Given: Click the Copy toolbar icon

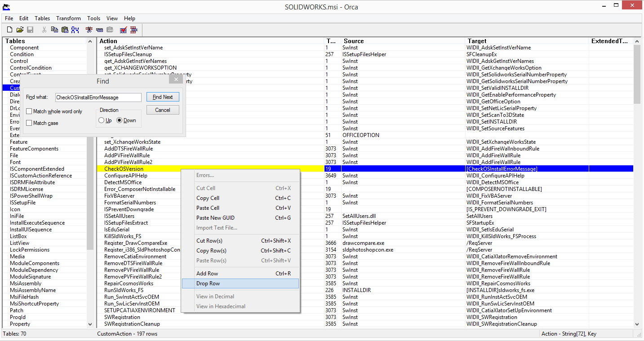Looking at the screenshot, I should (54, 30).
